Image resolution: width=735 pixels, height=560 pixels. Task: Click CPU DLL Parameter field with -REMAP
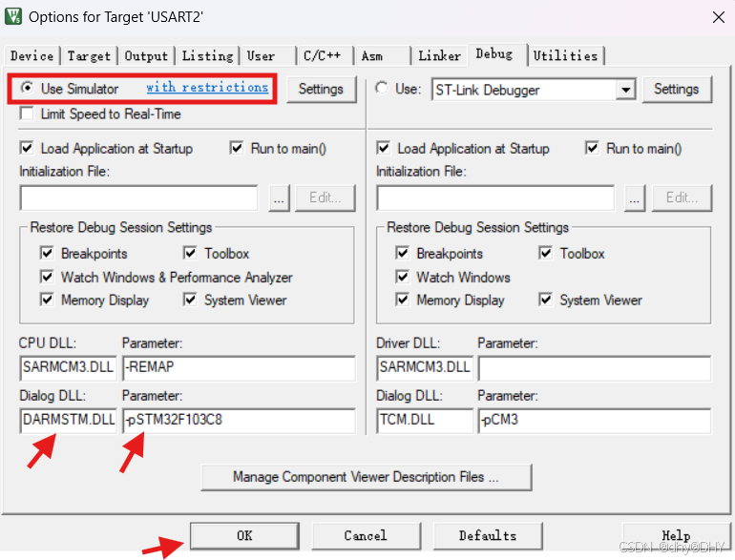point(239,367)
